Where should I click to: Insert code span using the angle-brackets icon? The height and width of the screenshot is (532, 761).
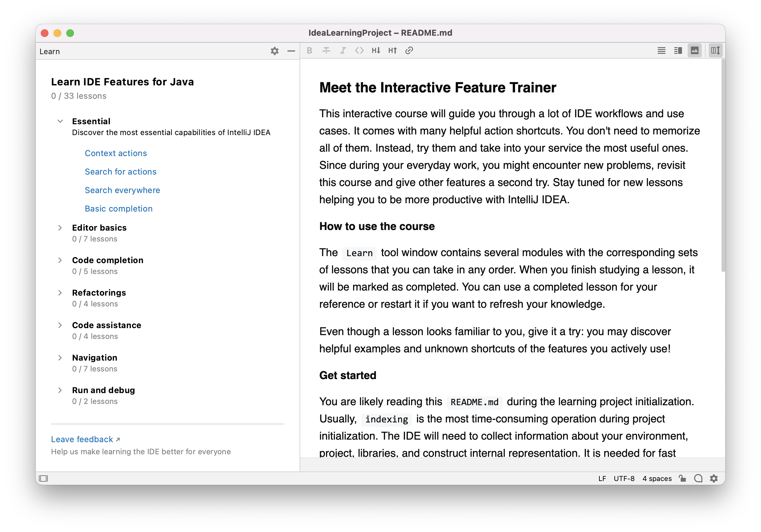tap(359, 51)
